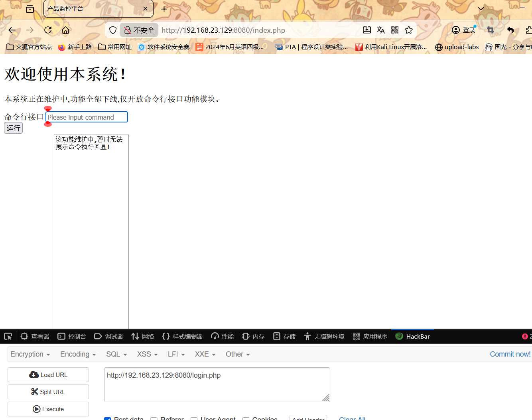Viewport: 532px width, 420px height.
Task: Bookmark this page with the star icon
Action: (409, 30)
